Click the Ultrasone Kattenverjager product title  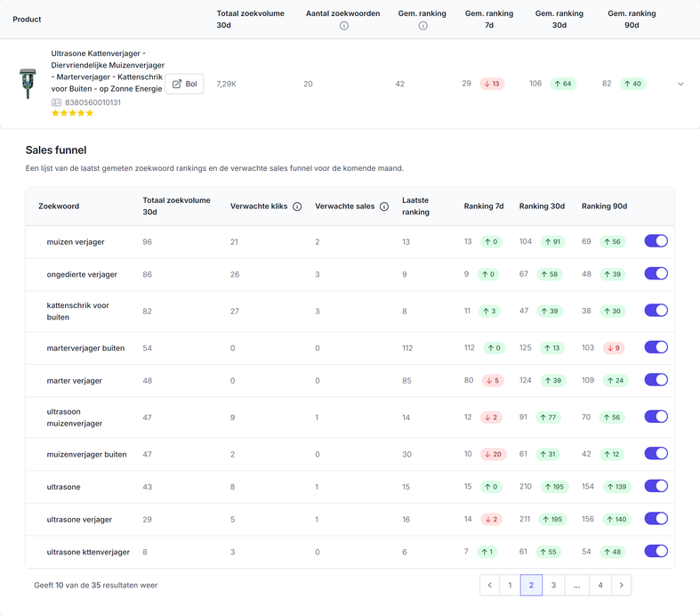coord(108,71)
